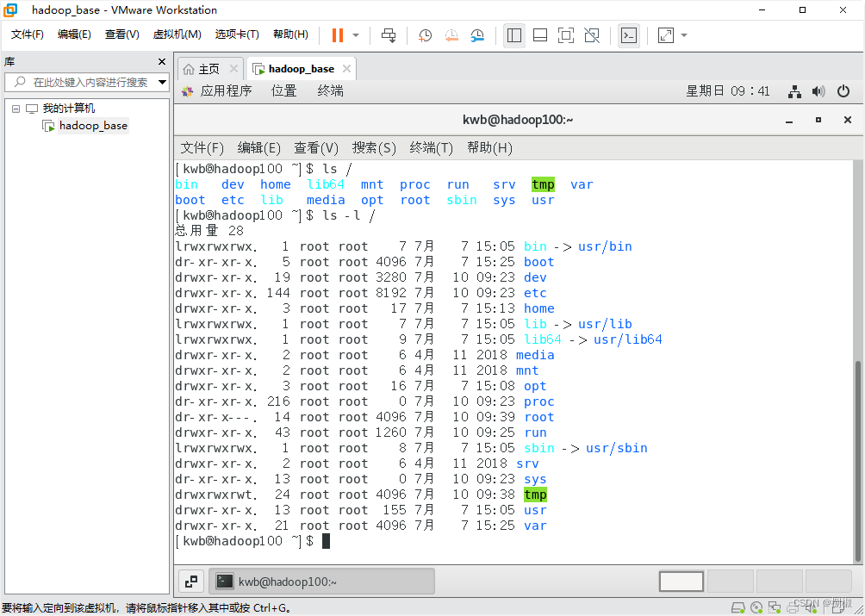Open the 选项卡(T) menu
The image size is (865, 616).
pyautogui.click(x=237, y=34)
